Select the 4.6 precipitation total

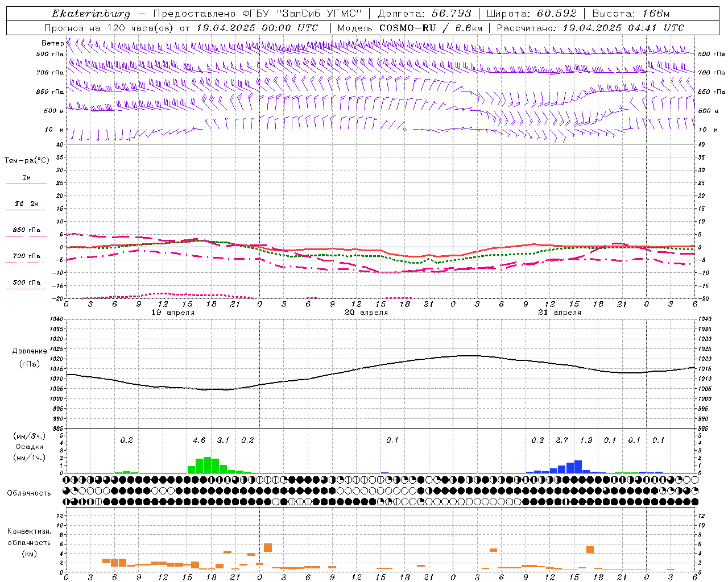(x=199, y=440)
